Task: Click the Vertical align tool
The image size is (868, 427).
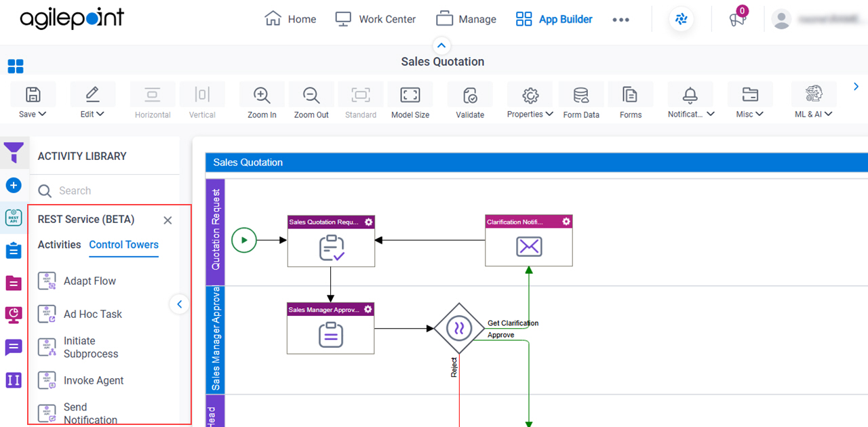Action: (202, 101)
